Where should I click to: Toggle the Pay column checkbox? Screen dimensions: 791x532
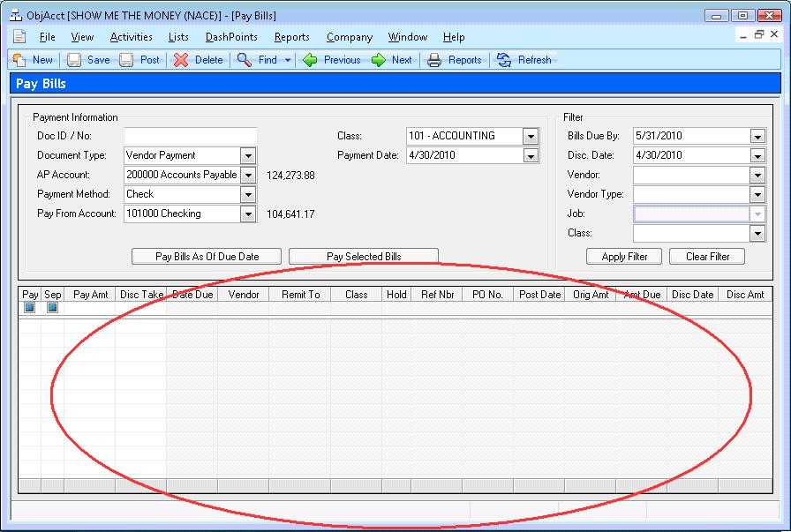[x=29, y=308]
